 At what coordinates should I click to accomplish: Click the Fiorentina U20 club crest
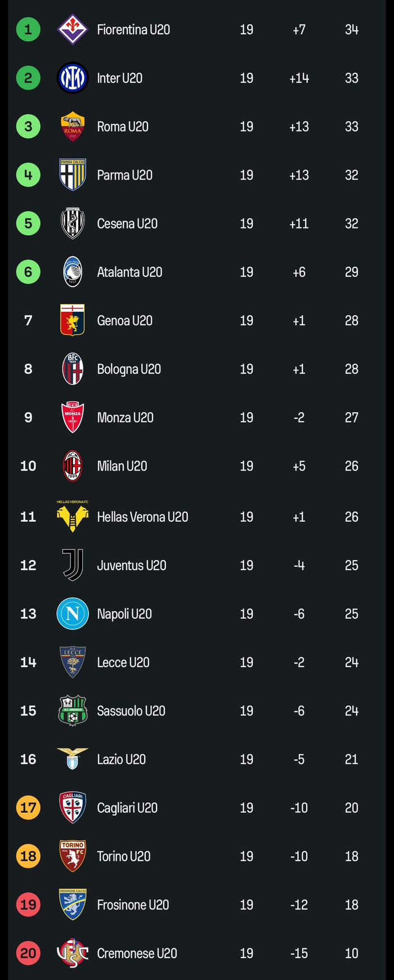click(x=73, y=29)
